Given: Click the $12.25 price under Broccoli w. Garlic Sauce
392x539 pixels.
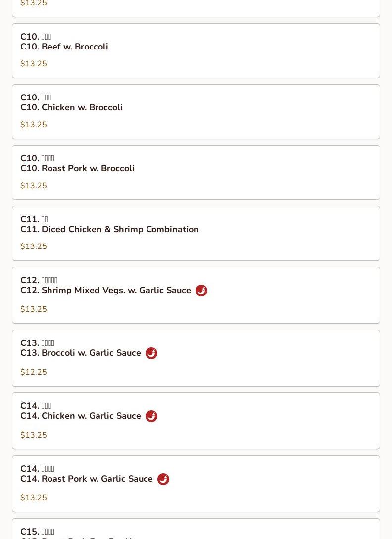Looking at the screenshot, I should pos(34,372).
